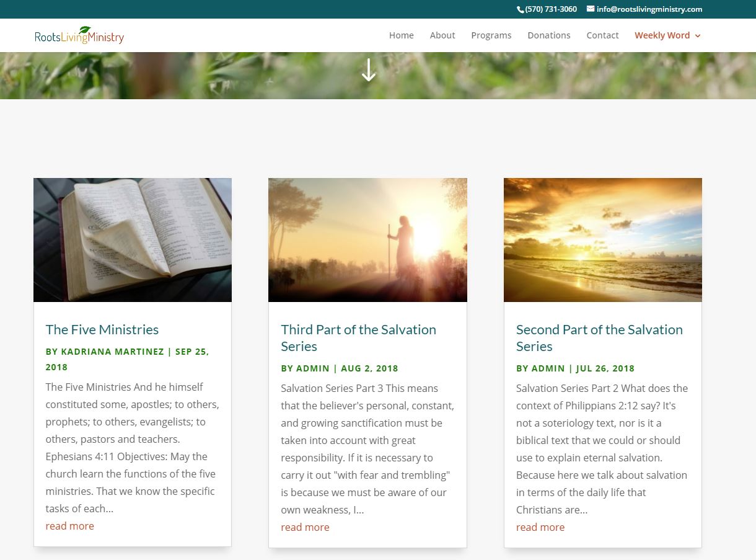The height and width of the screenshot is (560, 756).
Task: Open The Five Ministries post title
Action: tap(102, 330)
